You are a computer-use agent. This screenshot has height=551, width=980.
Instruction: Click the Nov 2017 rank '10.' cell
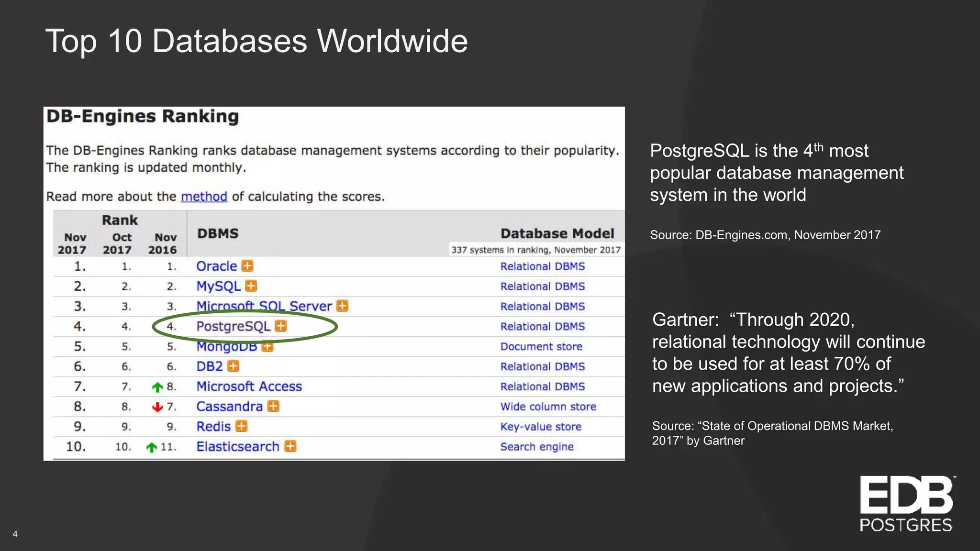76,447
